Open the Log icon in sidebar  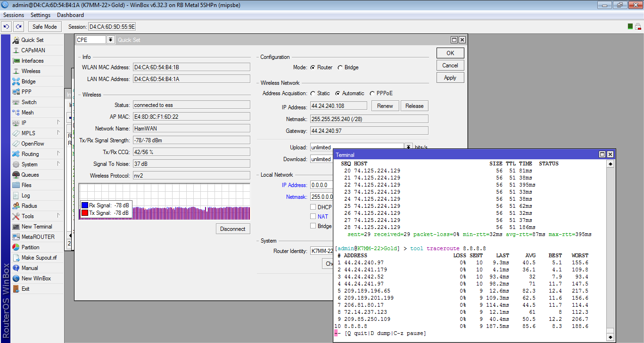coord(16,196)
